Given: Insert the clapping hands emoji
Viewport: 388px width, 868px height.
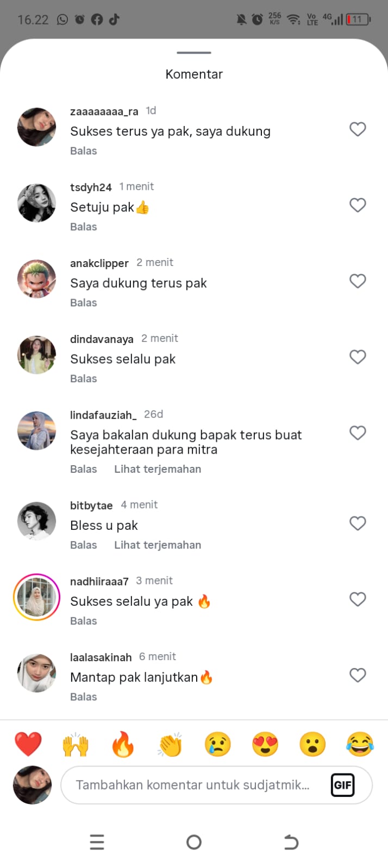Looking at the screenshot, I should pos(170,744).
